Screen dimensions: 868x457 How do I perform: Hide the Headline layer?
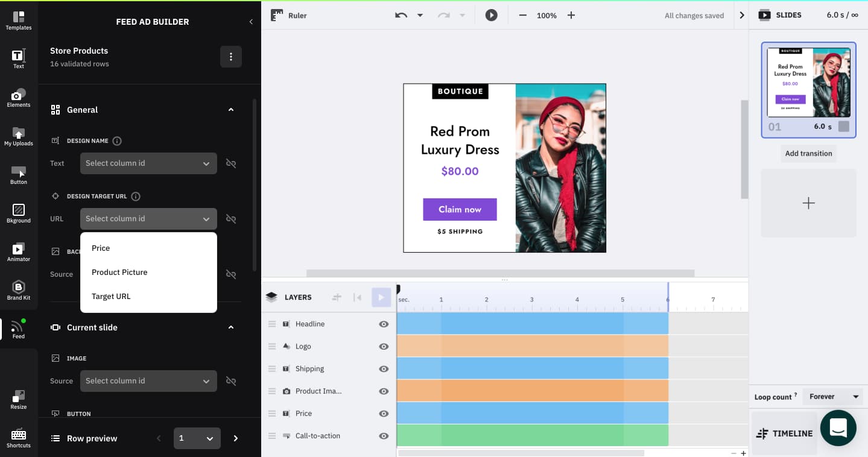pos(384,324)
